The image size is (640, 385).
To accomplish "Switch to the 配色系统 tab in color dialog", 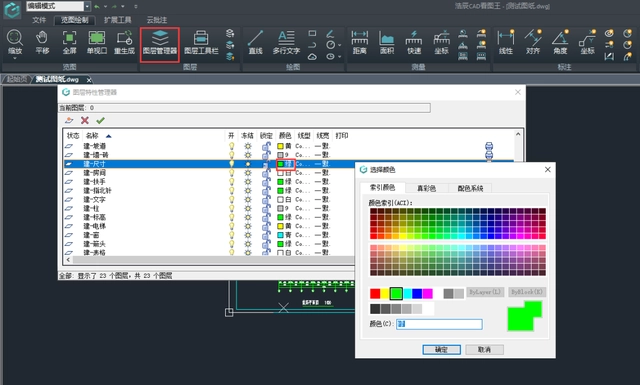I will [470, 188].
